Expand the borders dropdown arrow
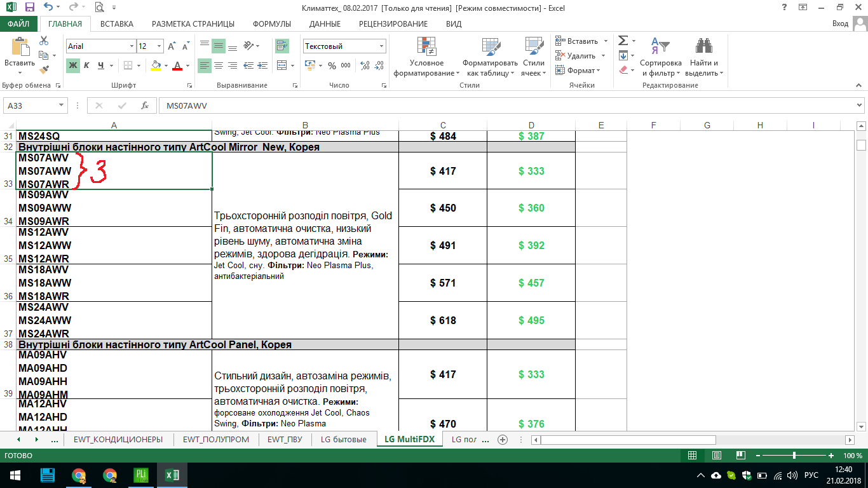The height and width of the screenshot is (488, 868). 139,65
